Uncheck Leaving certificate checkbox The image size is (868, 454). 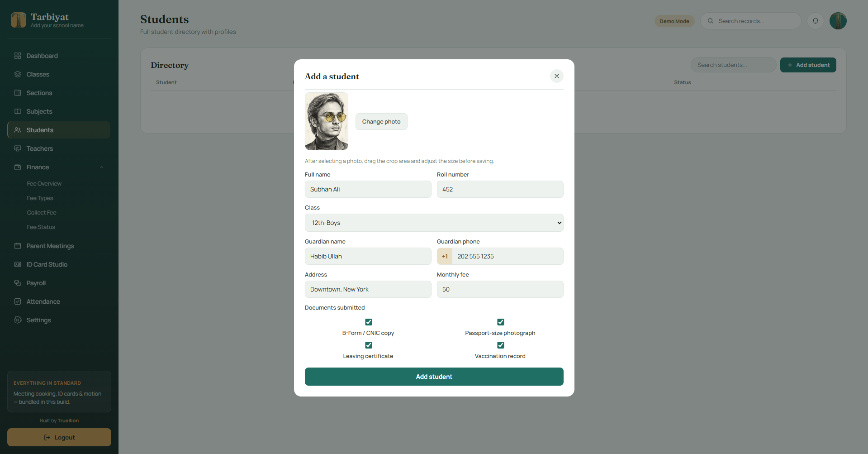(x=369, y=345)
